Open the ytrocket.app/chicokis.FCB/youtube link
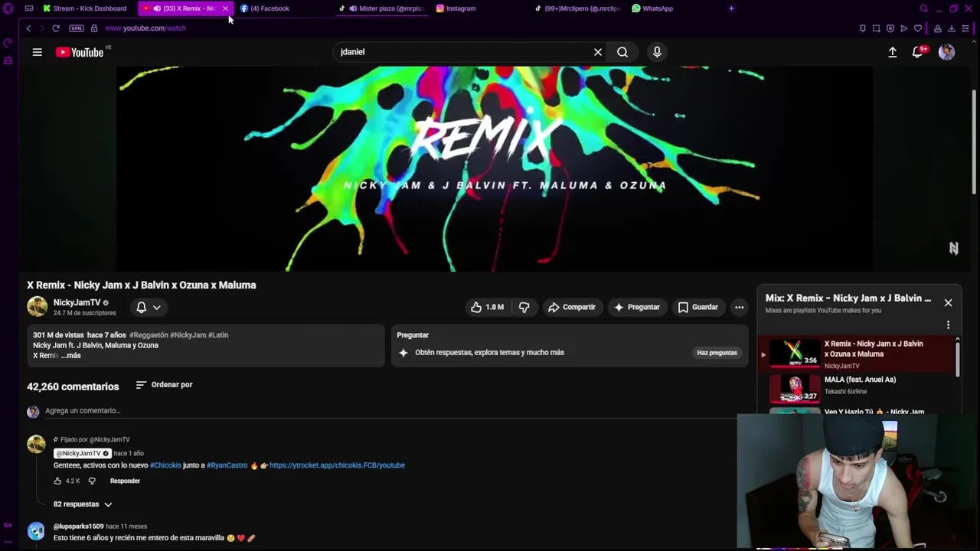This screenshot has height=551, width=980. point(337,465)
